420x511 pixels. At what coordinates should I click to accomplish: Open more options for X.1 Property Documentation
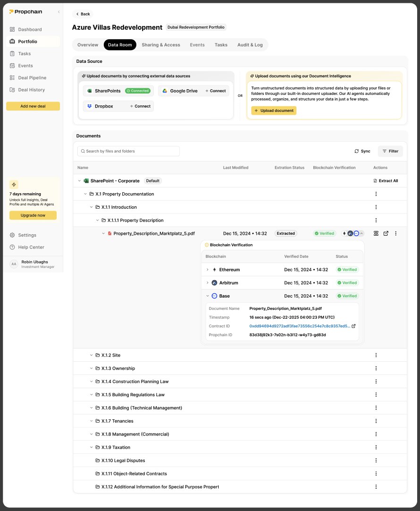point(376,194)
